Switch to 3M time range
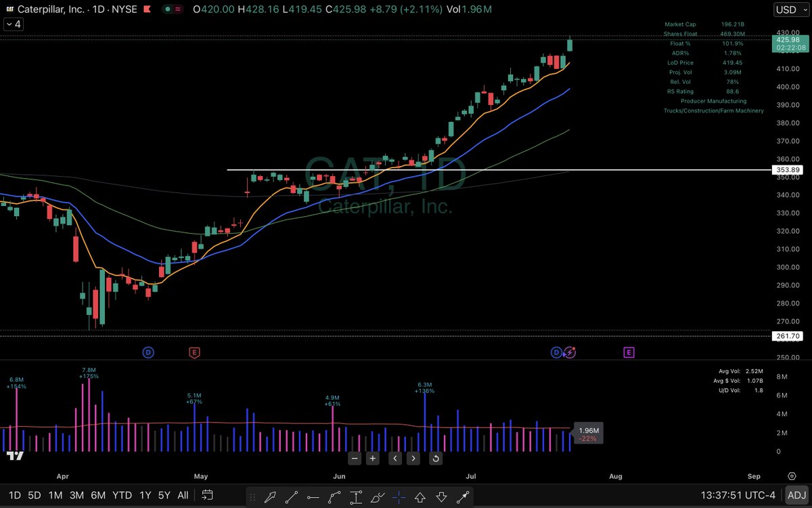This screenshot has height=508, width=812. pyautogui.click(x=76, y=495)
